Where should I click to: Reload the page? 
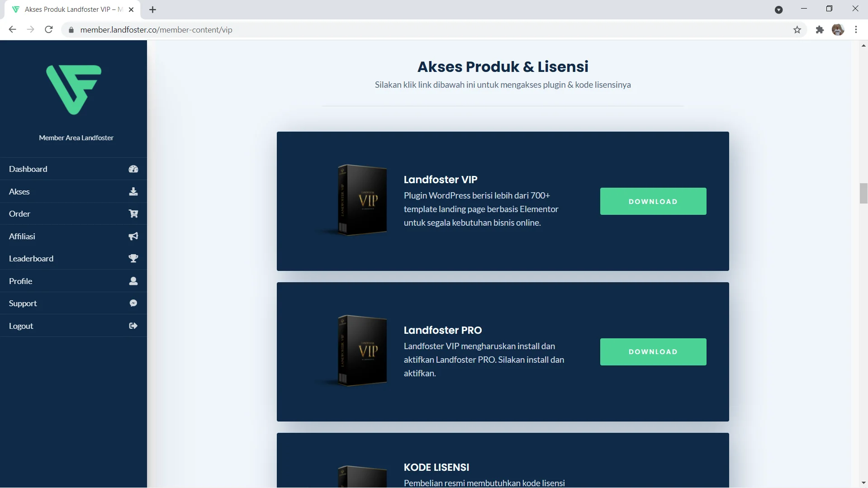pyautogui.click(x=49, y=30)
